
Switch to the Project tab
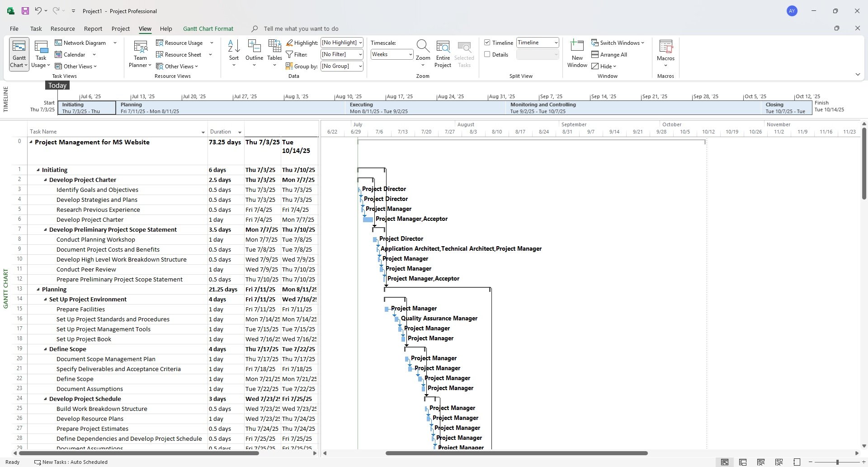tap(120, 29)
